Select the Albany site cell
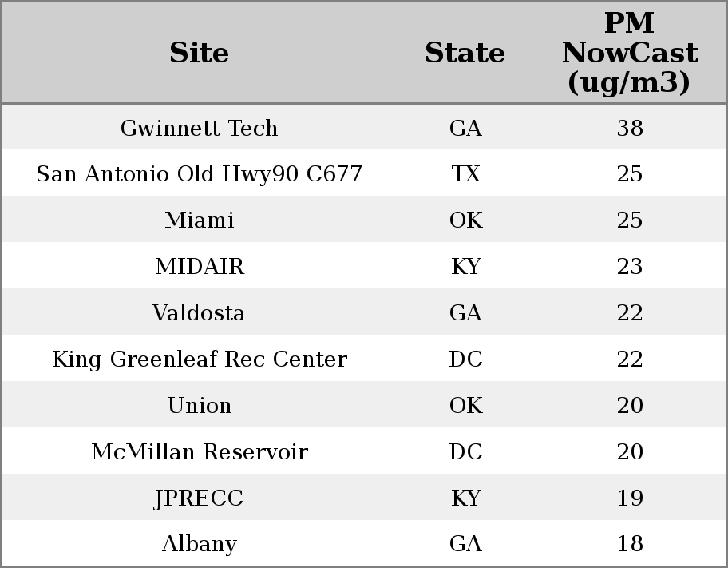The width and height of the screenshot is (728, 568). tap(199, 544)
